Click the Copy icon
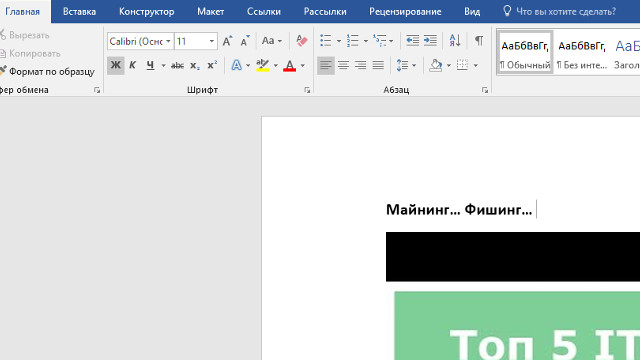 [x=3, y=53]
